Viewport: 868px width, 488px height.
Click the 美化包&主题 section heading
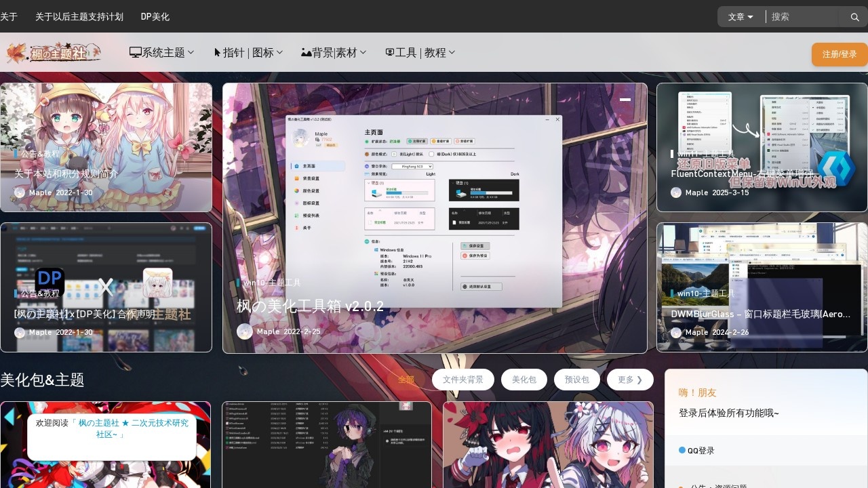point(42,380)
